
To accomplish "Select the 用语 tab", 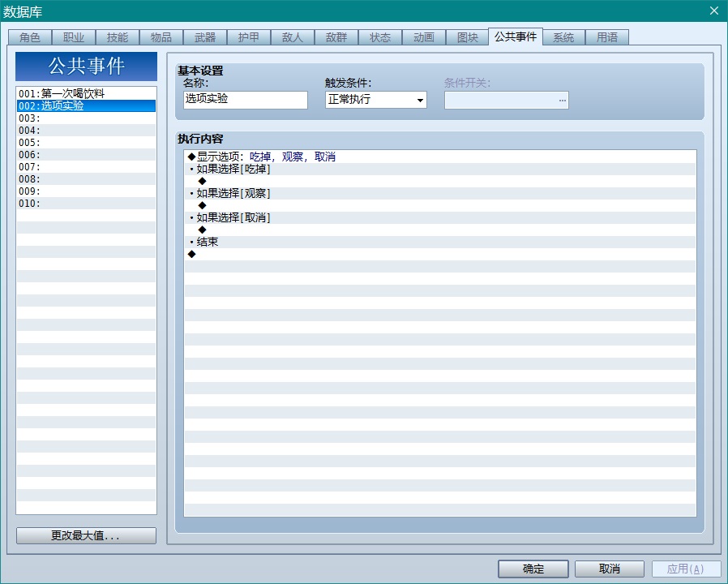I will (607, 37).
